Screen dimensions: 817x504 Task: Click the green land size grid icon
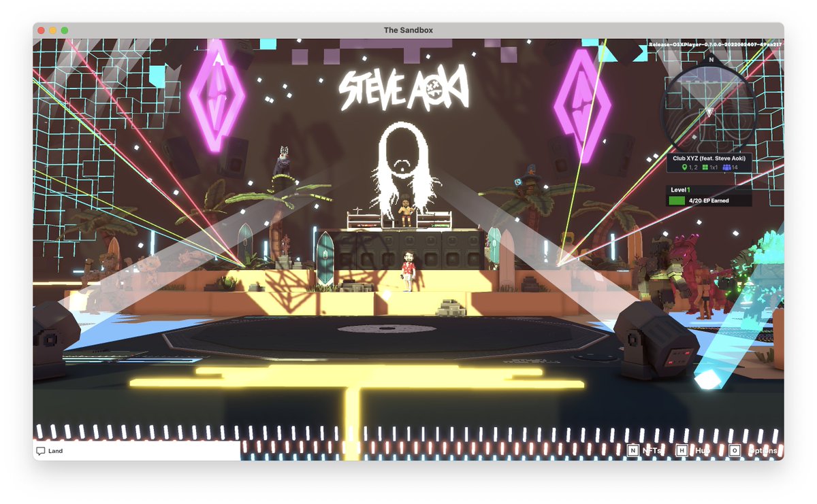coord(705,167)
